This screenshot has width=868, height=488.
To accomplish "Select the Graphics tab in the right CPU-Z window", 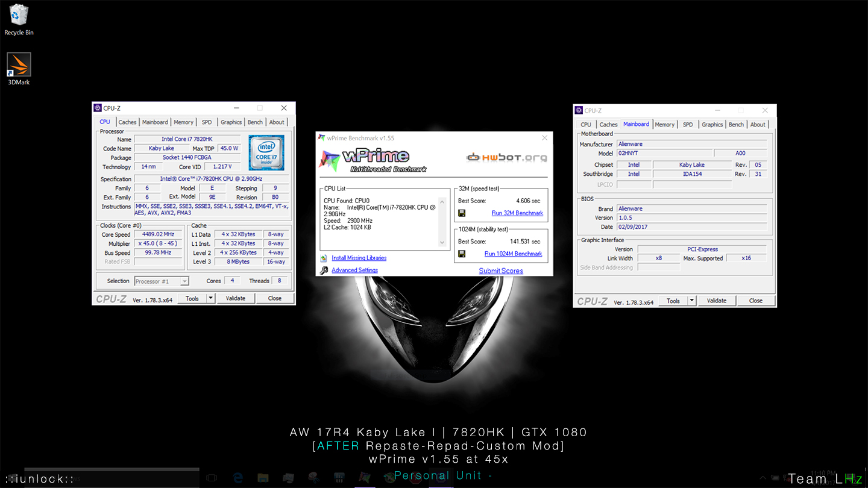I will pos(712,125).
